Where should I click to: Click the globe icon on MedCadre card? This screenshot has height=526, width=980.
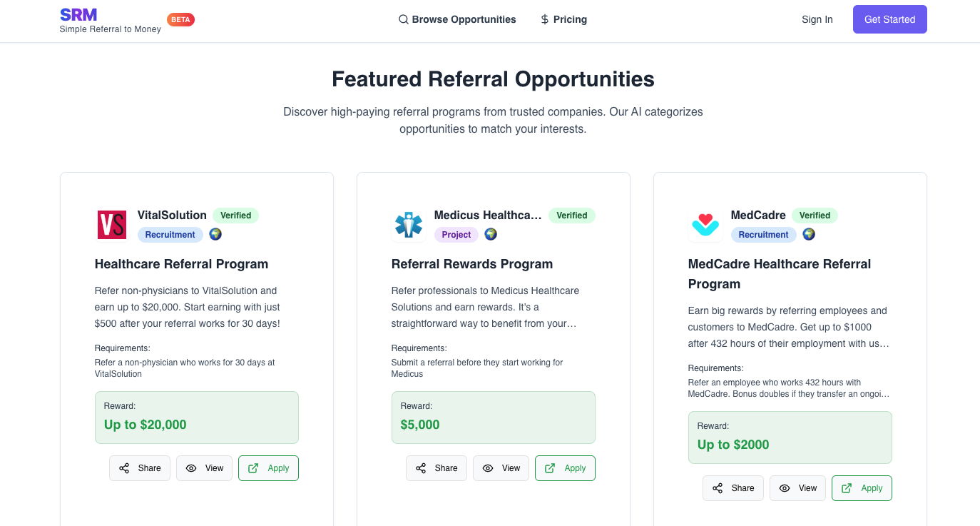pos(809,234)
